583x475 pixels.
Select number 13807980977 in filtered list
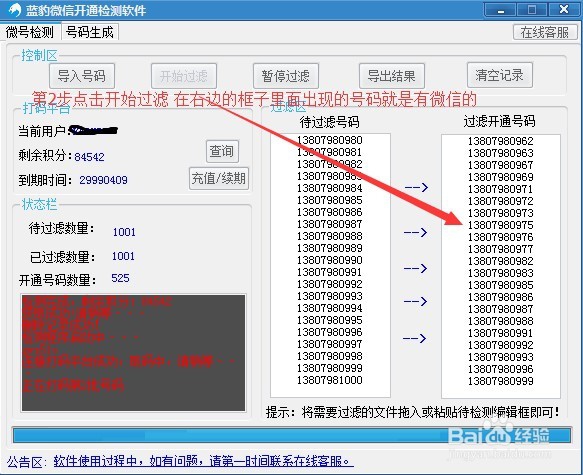pos(500,249)
